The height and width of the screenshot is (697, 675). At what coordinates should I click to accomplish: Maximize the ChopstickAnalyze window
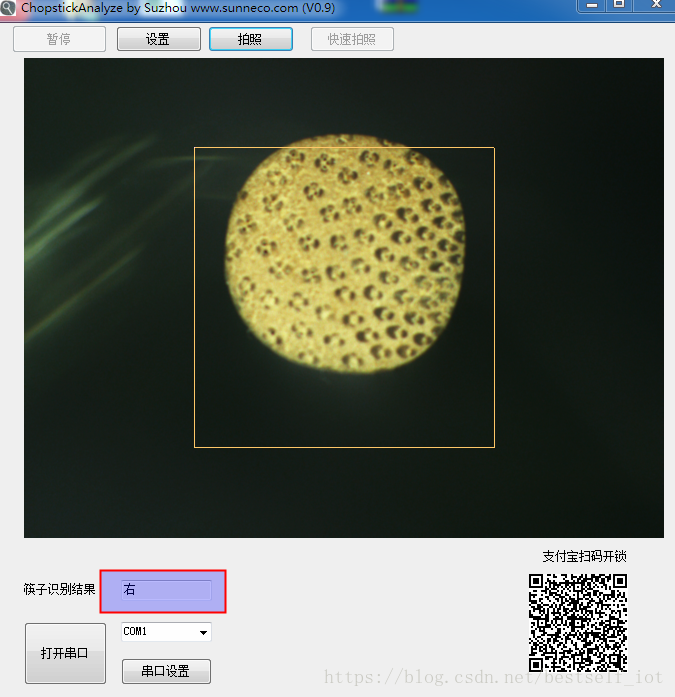(619, 5)
